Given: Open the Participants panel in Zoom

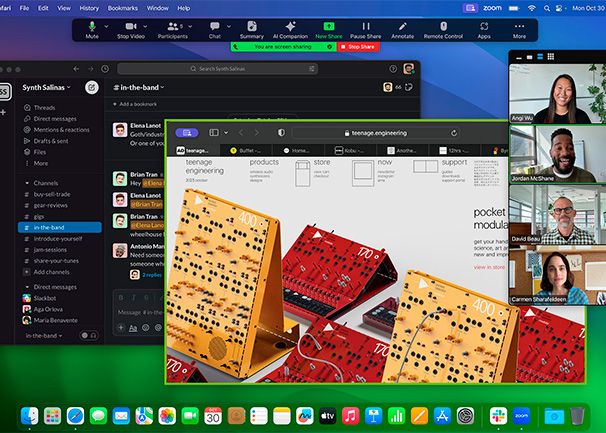Looking at the screenshot, I should pyautogui.click(x=172, y=28).
